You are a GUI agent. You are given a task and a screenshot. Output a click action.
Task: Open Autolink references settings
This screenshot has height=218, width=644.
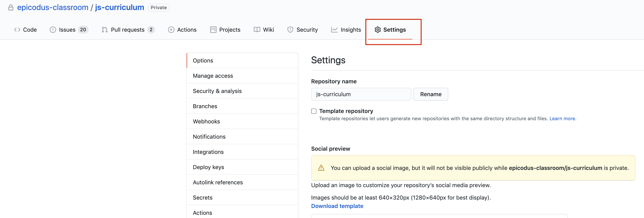(x=242, y=182)
